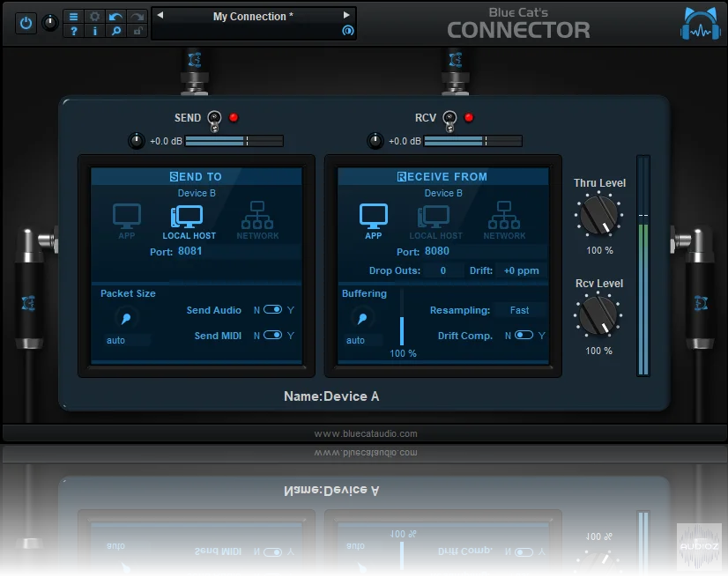Open the about info icon
The image size is (728, 577).
(94, 31)
